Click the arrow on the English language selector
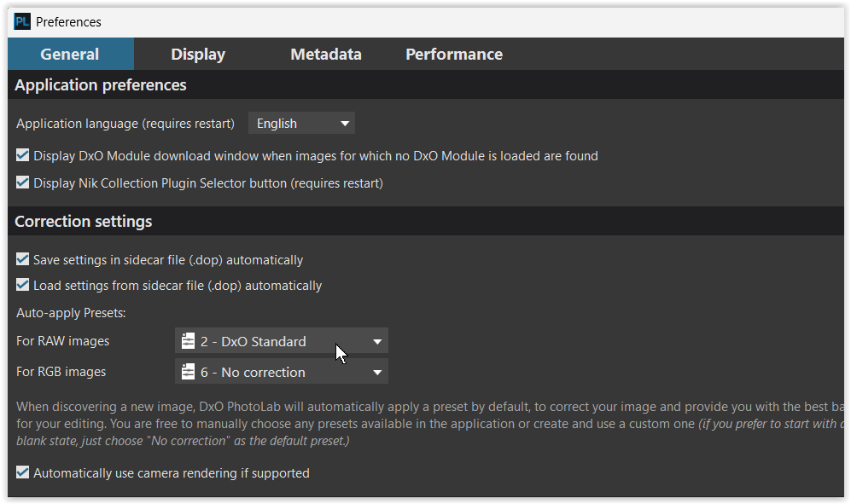 345,124
